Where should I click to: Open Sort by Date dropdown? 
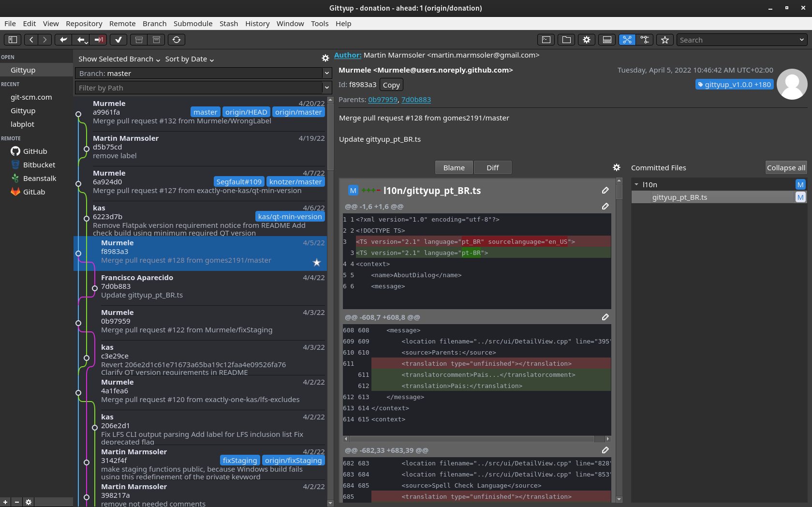[190, 59]
